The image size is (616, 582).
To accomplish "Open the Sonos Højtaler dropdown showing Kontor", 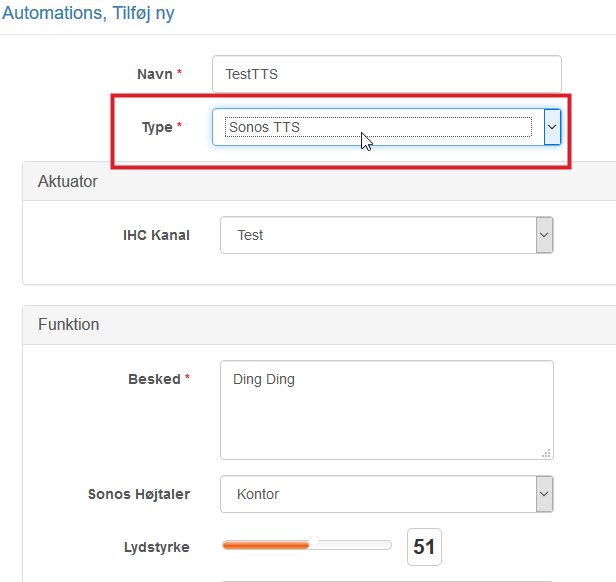I will pos(378,494).
